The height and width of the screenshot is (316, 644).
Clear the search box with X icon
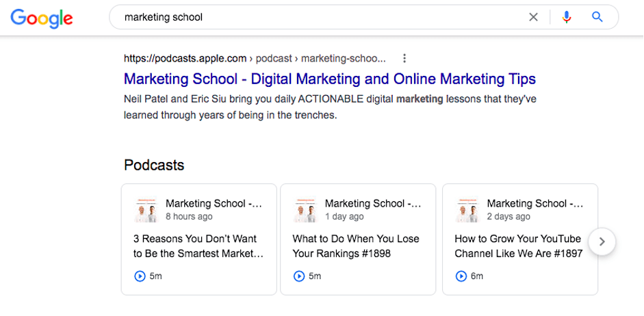point(533,17)
